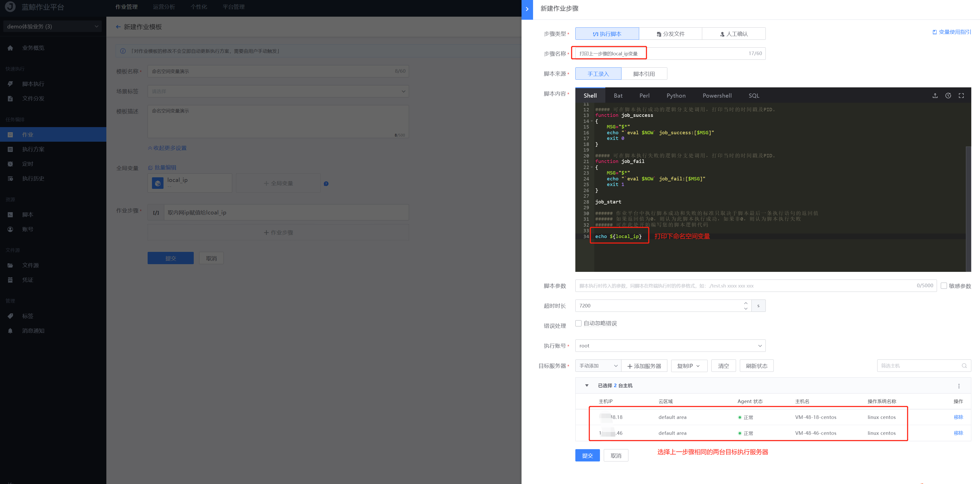The width and height of the screenshot is (980, 484).
Task: Select 执行脚本 step type
Action: (607, 34)
